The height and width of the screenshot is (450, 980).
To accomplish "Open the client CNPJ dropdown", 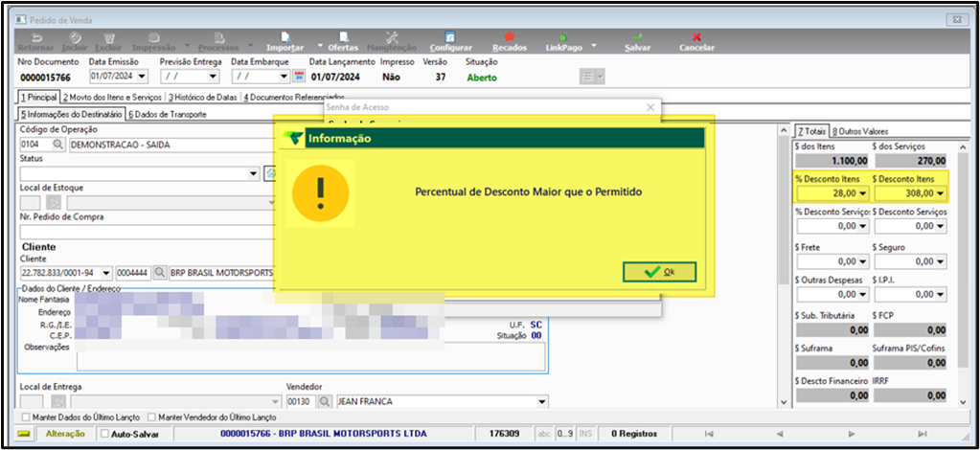I will coord(106,273).
